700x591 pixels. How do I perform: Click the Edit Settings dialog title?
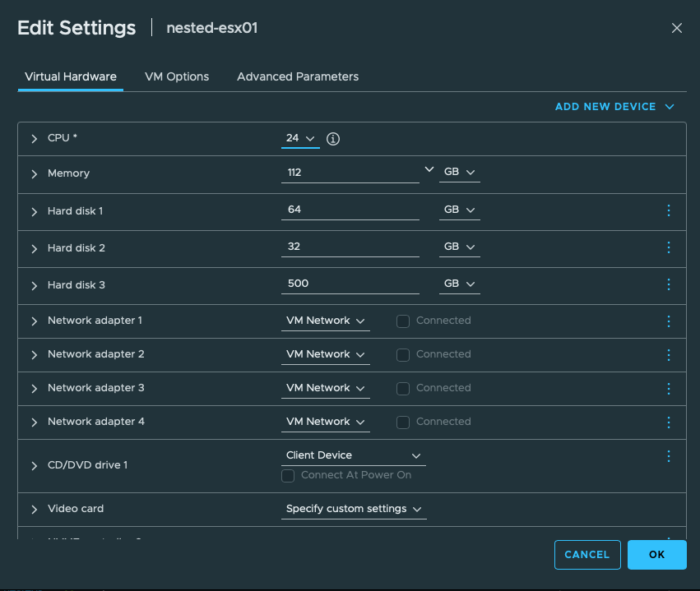point(76,28)
